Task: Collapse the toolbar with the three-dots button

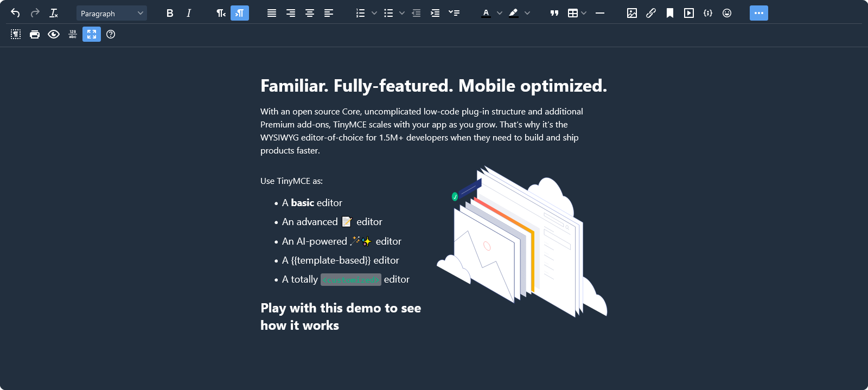Action: tap(758, 13)
